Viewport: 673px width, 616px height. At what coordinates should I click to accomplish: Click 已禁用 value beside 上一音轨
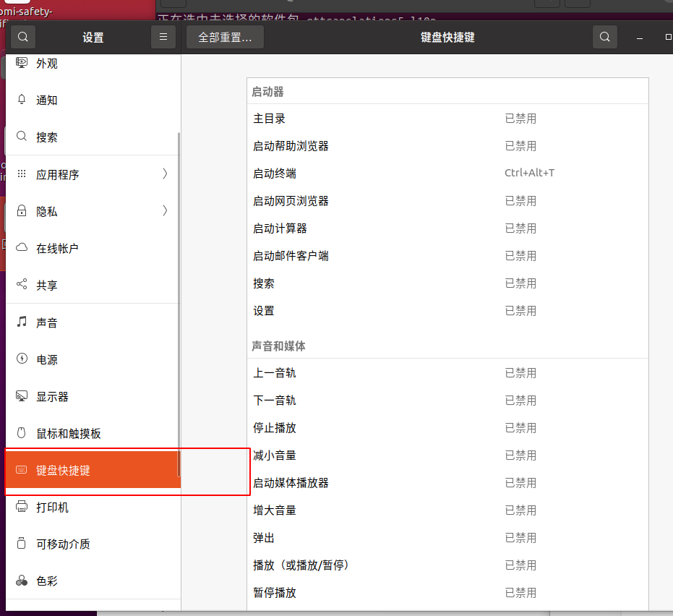[520, 372]
